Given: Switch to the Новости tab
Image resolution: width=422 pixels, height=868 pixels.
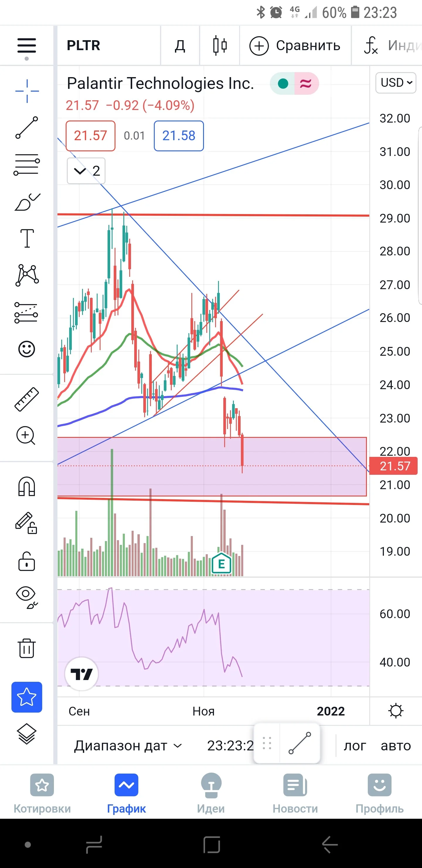Looking at the screenshot, I should pos(295,794).
